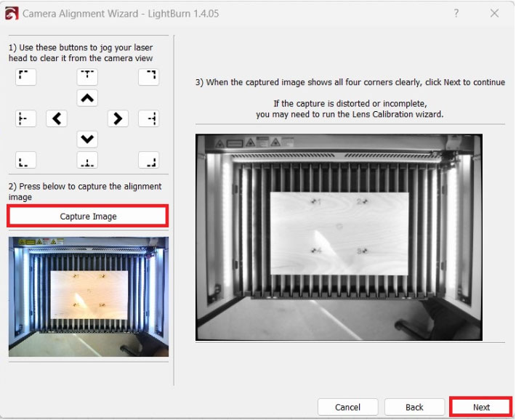The height and width of the screenshot is (420, 516).
Task: Jog laser head down with arrow
Action: (x=87, y=140)
